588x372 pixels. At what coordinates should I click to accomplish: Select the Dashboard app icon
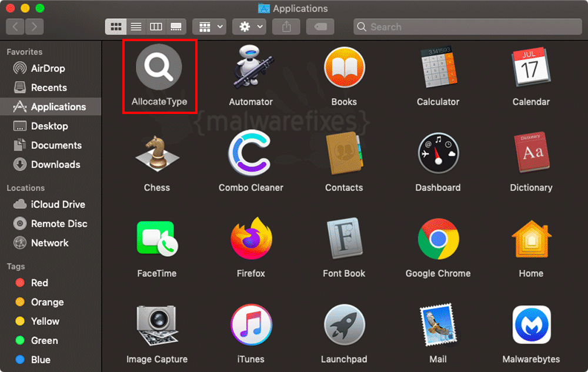pyautogui.click(x=438, y=153)
